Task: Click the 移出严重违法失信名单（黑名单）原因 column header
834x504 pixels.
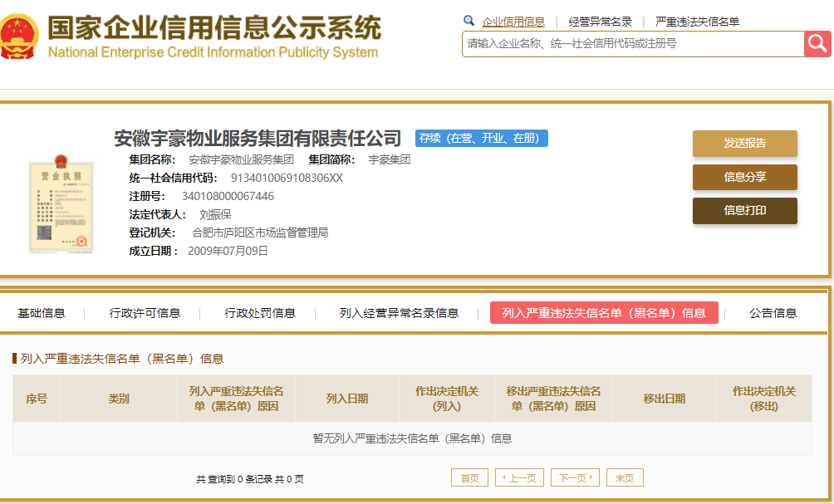Action: coord(554,399)
